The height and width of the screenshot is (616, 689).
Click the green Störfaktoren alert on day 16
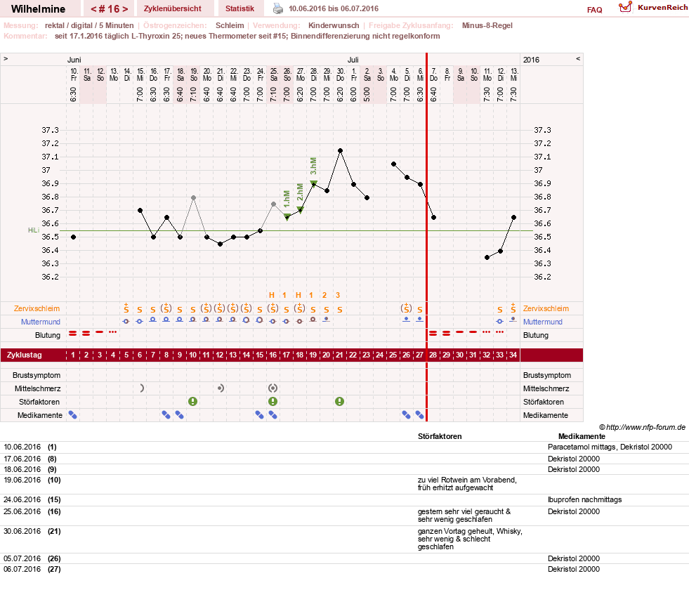(273, 401)
